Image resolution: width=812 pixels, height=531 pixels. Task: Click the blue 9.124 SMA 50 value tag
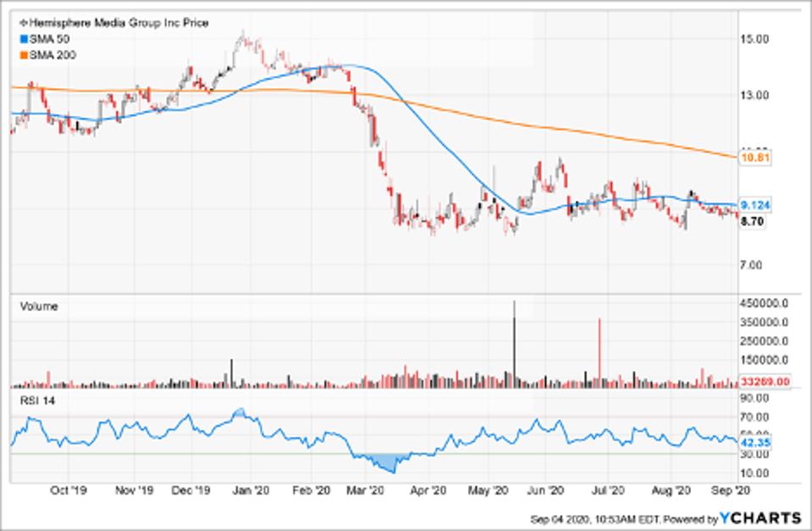(755, 205)
